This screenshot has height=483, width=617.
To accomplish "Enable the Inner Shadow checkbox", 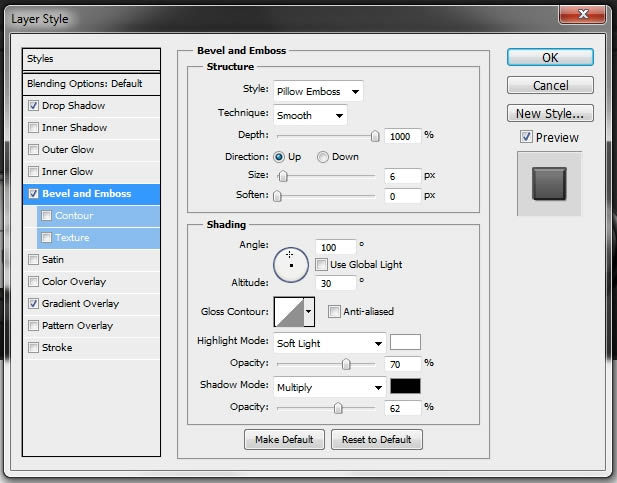I will point(33,128).
